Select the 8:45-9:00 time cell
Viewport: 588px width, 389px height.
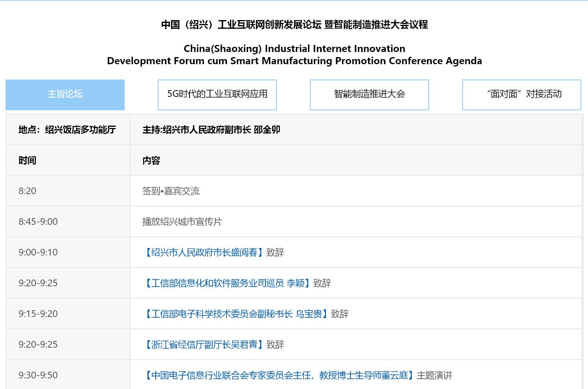(68, 222)
